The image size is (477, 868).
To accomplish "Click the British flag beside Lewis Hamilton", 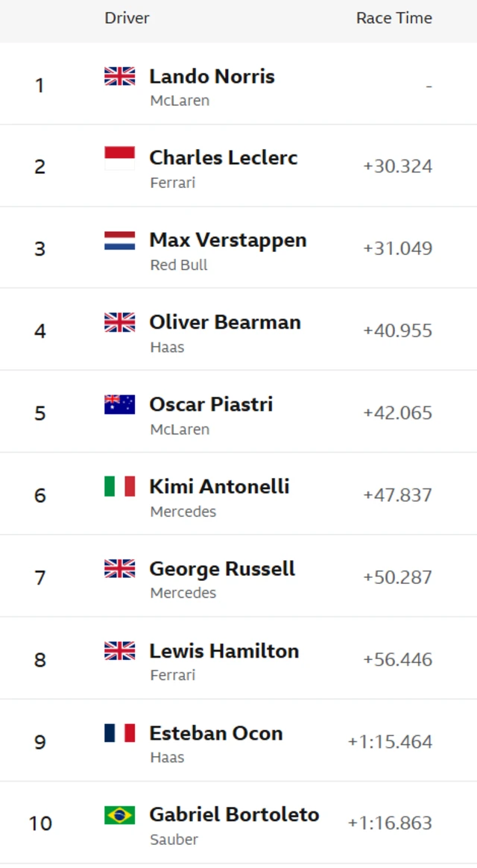I will 119,650.
